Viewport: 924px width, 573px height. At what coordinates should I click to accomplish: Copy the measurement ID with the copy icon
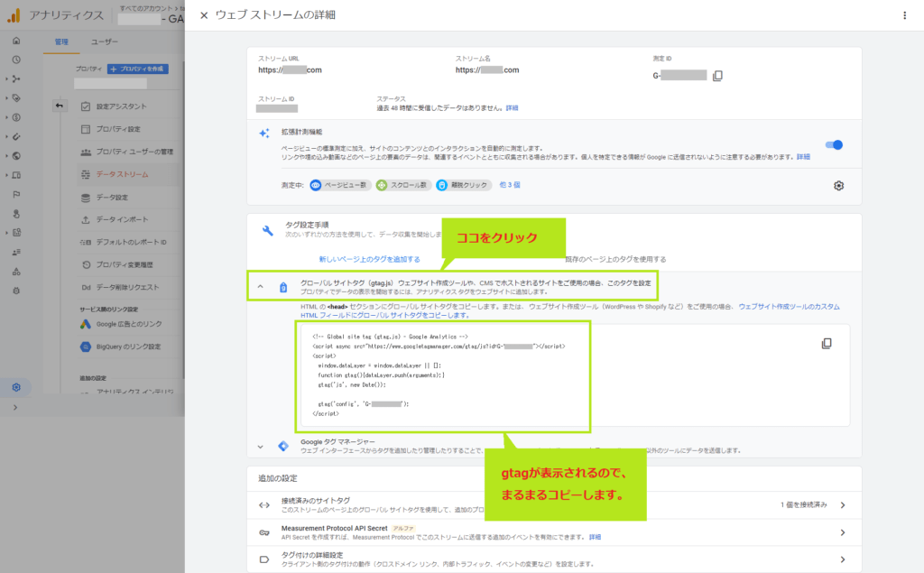pyautogui.click(x=717, y=76)
